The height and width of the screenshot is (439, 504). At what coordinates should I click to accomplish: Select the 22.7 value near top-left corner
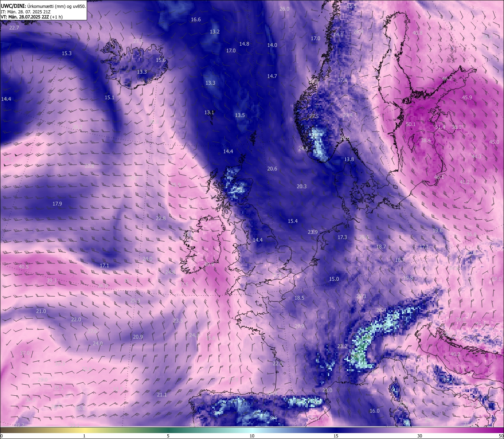pos(14,28)
